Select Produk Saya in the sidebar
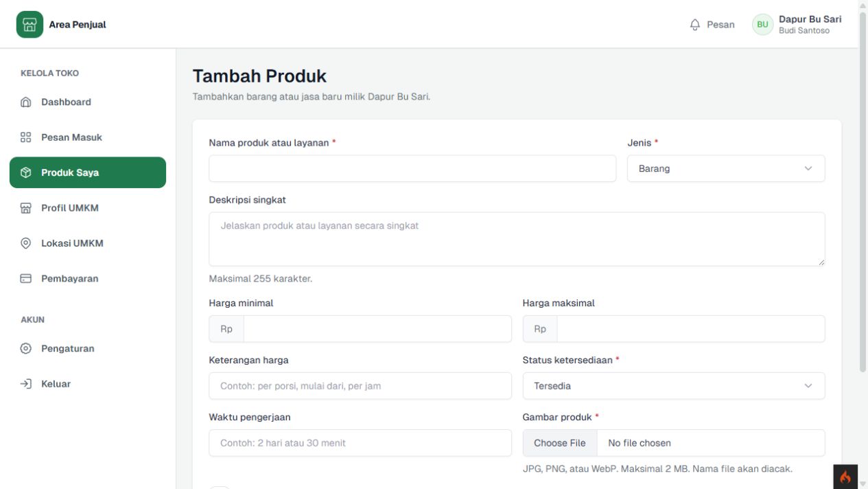This screenshot has height=489, width=868. pos(88,172)
